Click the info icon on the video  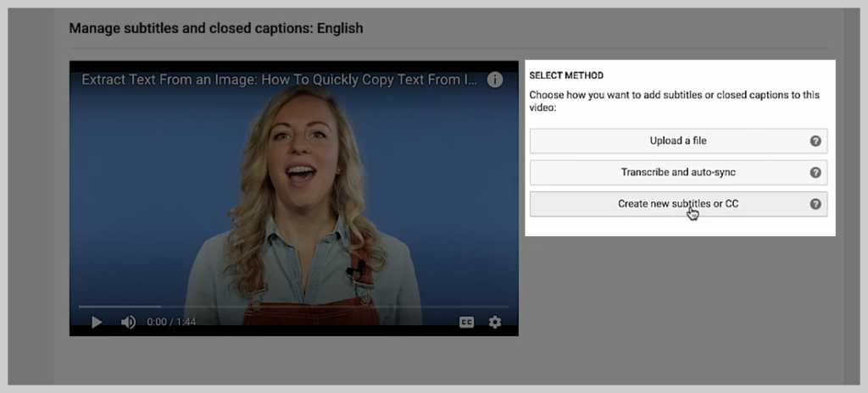click(x=494, y=80)
